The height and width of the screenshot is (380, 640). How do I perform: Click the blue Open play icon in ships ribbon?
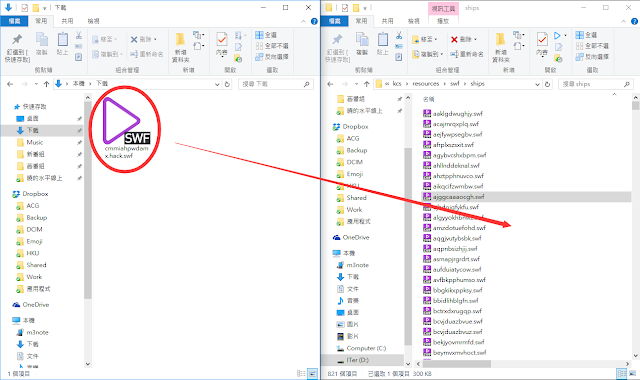[557, 36]
